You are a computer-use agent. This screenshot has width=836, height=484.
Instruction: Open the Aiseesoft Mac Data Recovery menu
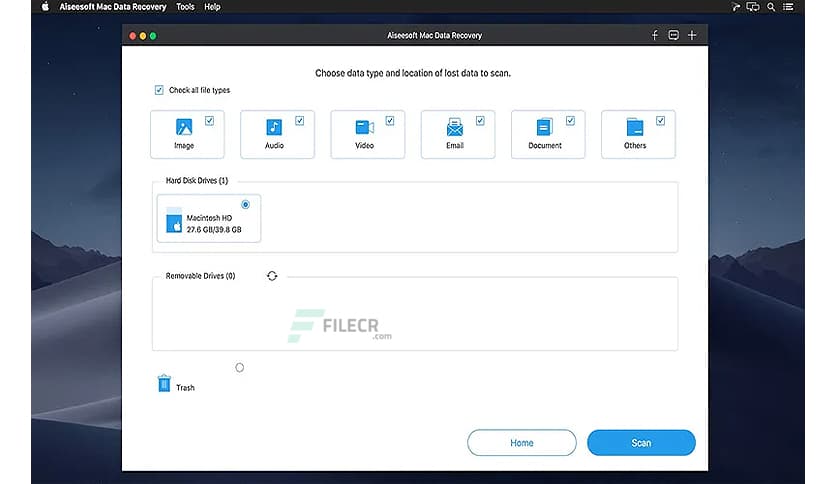113,7
